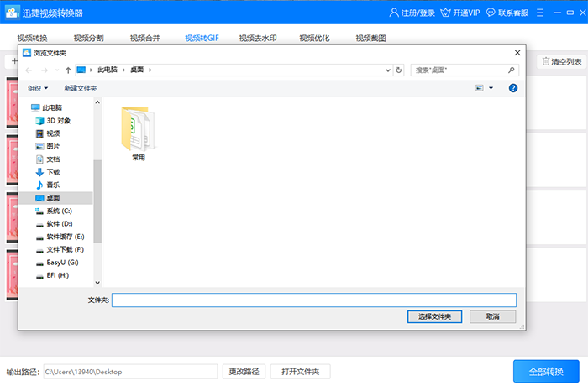
Task: Select 文档 folder in navigation tree
Action: (48, 159)
